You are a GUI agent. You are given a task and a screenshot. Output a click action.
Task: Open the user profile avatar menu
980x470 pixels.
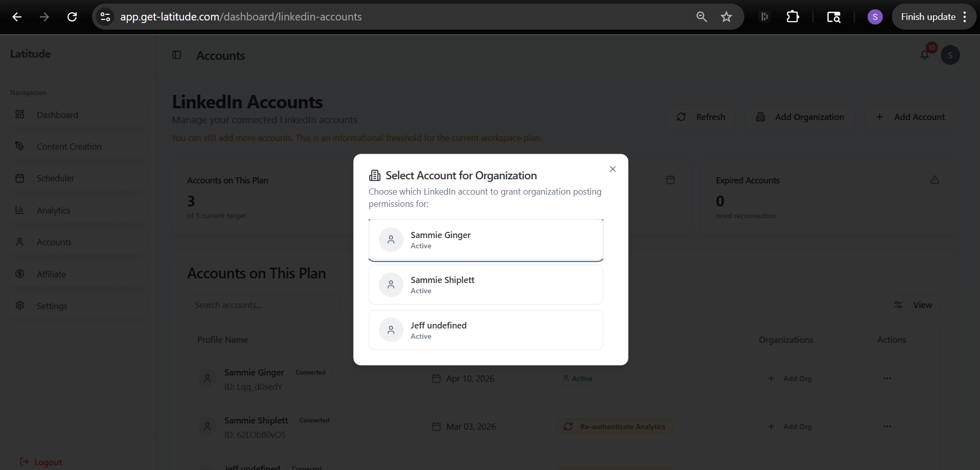950,55
